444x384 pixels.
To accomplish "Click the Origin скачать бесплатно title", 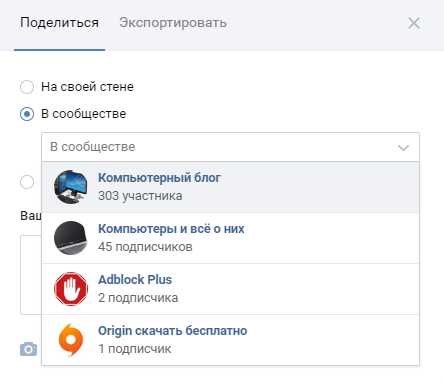I will click(172, 331).
